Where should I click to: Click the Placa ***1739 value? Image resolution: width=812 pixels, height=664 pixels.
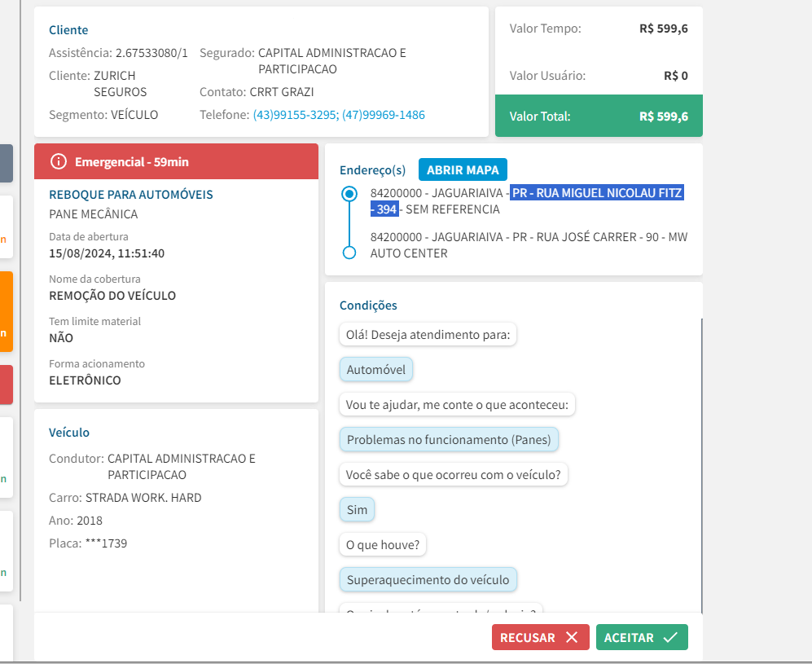pos(106,543)
